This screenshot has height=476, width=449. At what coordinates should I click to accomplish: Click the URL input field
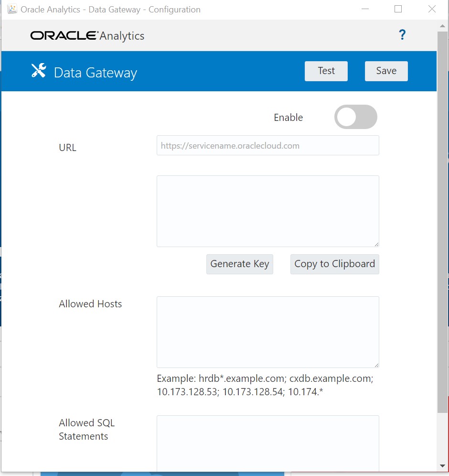[x=267, y=145]
